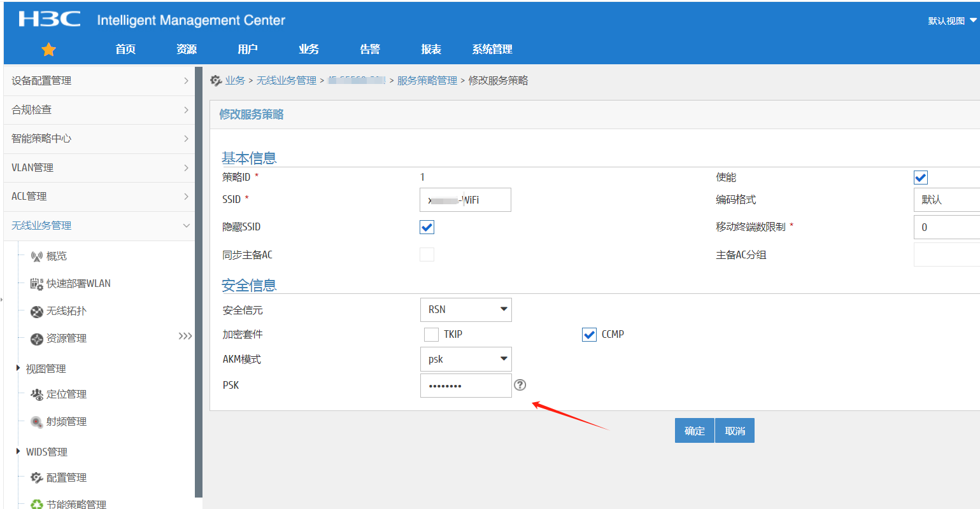Click the 快速部署WLAN icon
The height and width of the screenshot is (509, 980).
tap(36, 284)
